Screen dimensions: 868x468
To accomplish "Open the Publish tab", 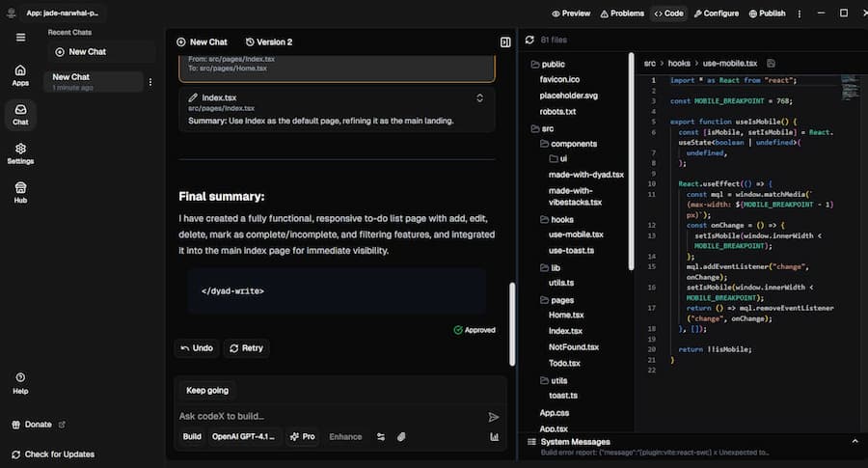I will (x=767, y=14).
